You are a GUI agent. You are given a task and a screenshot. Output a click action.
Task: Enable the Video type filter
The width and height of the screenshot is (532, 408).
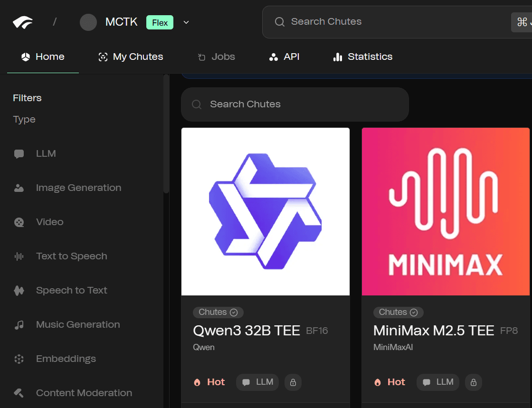[49, 222]
